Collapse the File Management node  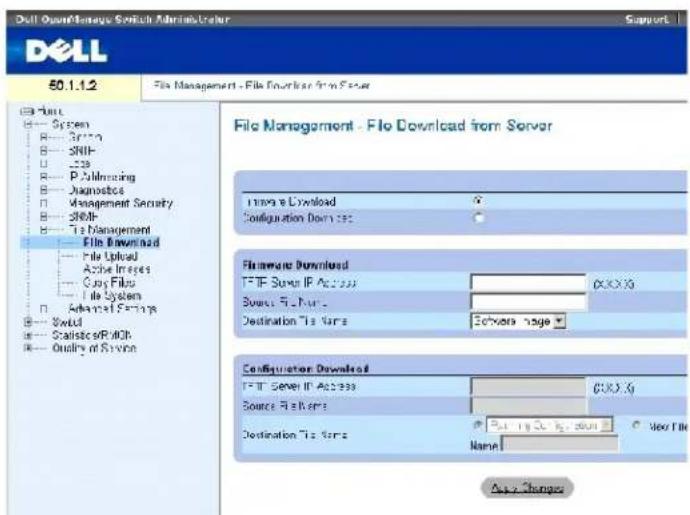[x=44, y=230]
